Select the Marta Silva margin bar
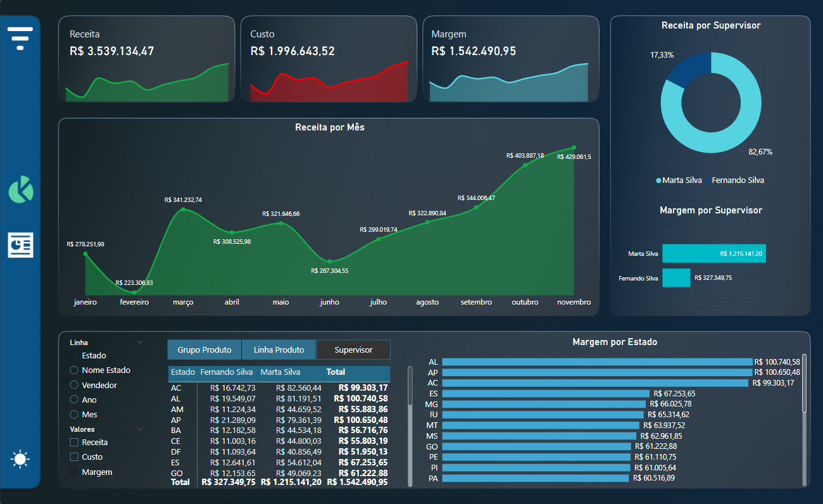 714,253
